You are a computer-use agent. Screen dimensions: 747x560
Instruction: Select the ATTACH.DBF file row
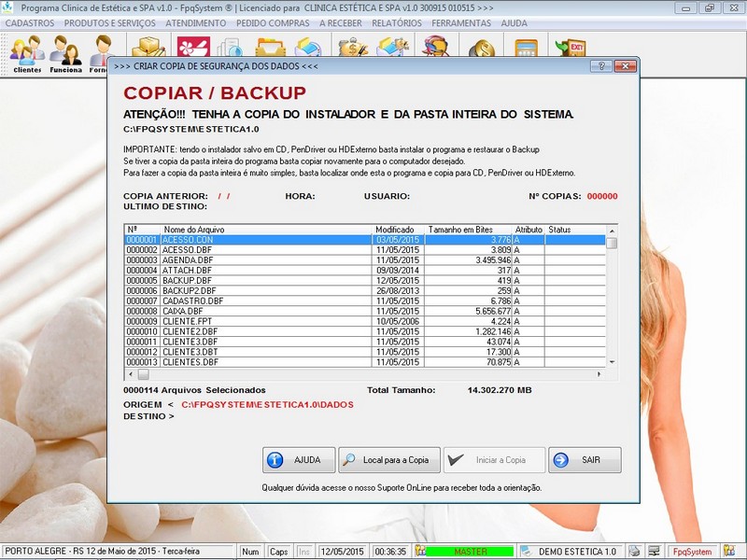[x=365, y=271]
